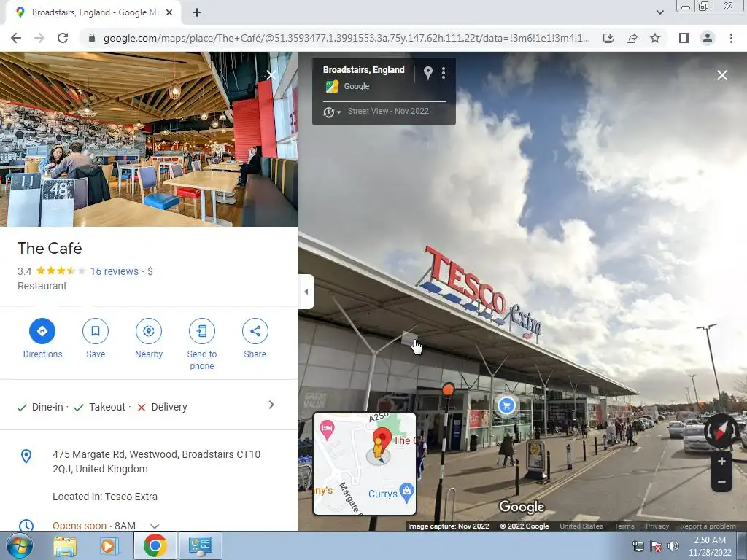The image size is (747, 560).
Task: Open the 16 reviews link
Action: (x=115, y=271)
